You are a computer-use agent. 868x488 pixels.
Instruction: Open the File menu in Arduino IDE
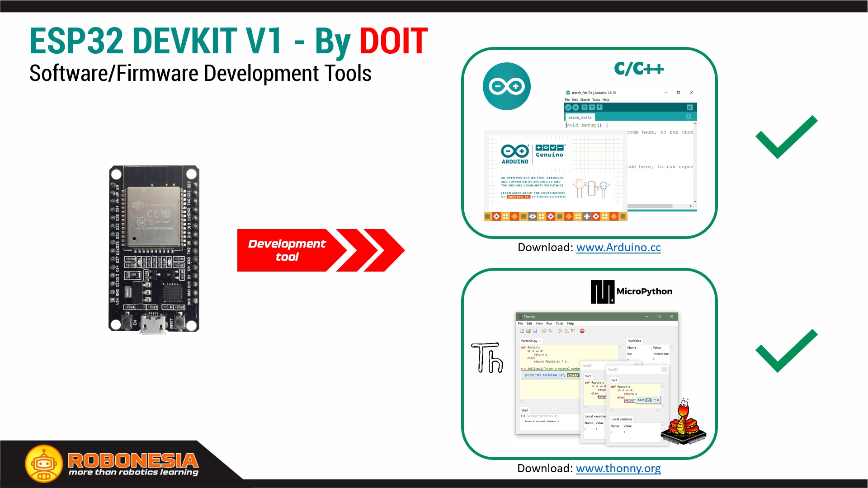[x=567, y=100]
